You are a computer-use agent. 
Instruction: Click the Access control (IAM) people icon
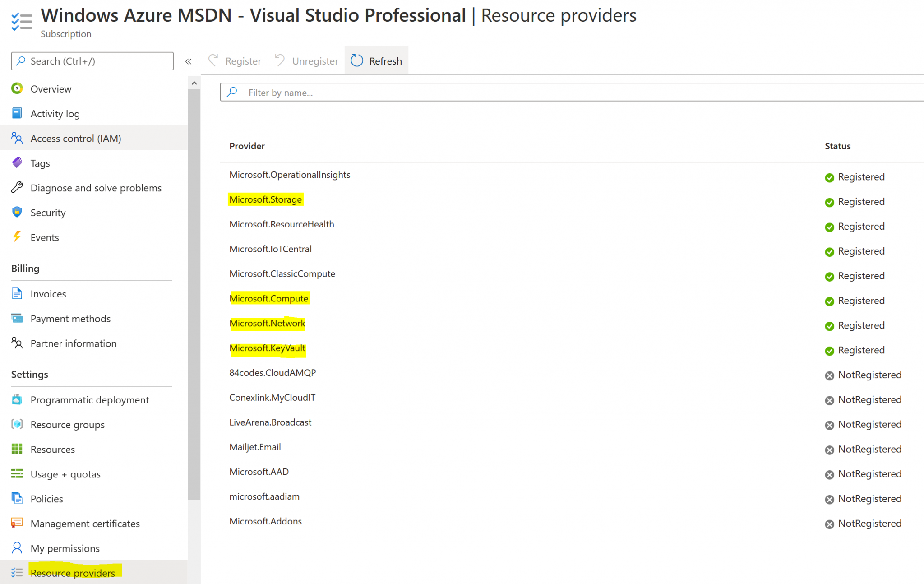(17, 138)
